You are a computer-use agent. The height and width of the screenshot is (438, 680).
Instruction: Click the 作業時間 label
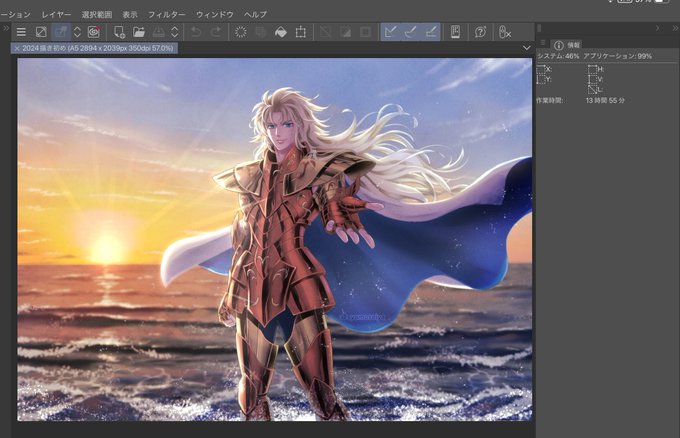click(x=549, y=101)
